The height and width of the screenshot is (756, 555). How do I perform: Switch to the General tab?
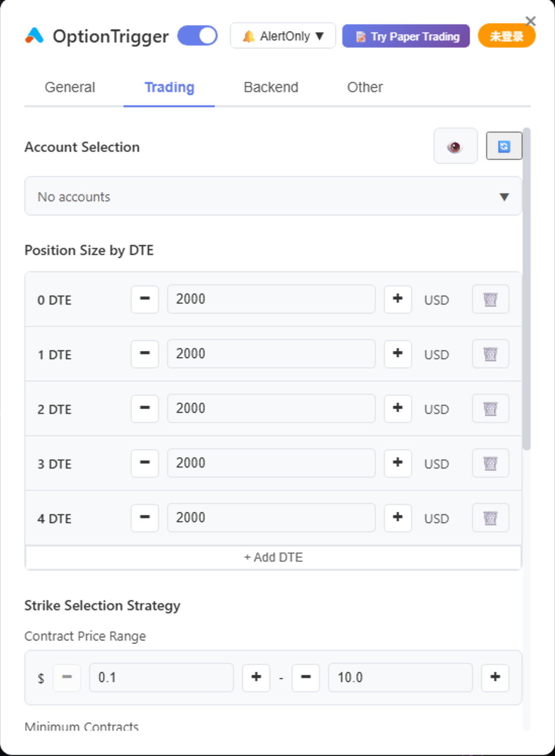click(70, 87)
